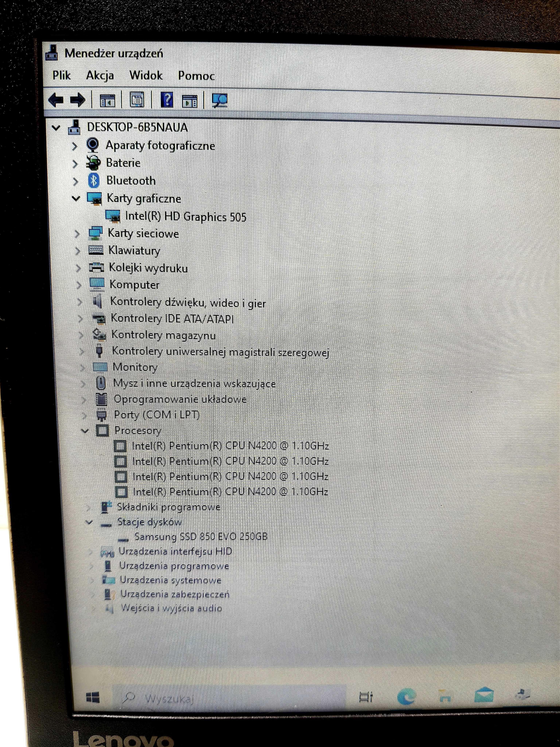Click the battery icon of Baterie

tap(93, 162)
